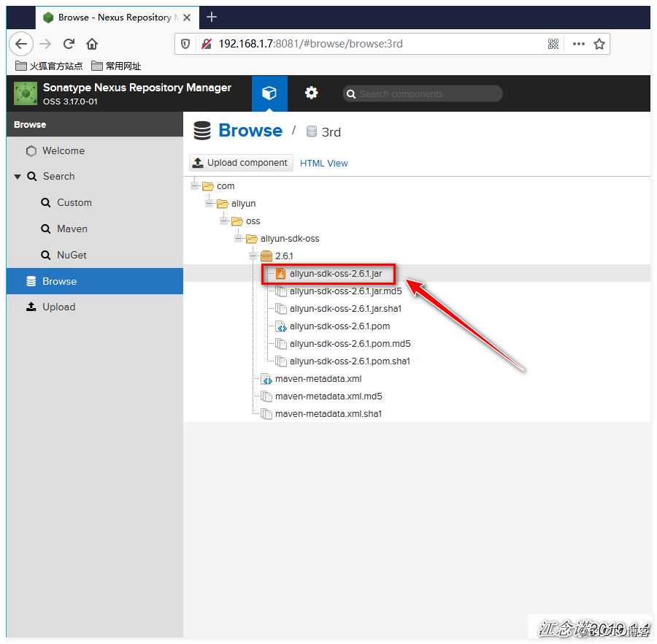This screenshot has height=644, width=657.
Task: Select the com folder in tree
Action: tap(218, 186)
